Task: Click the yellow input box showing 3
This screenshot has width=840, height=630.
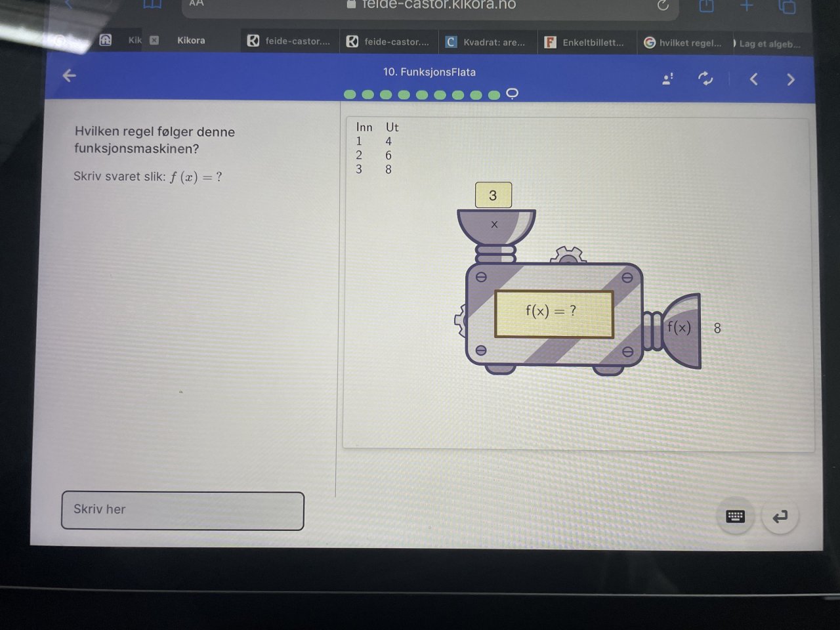Action: pos(493,196)
